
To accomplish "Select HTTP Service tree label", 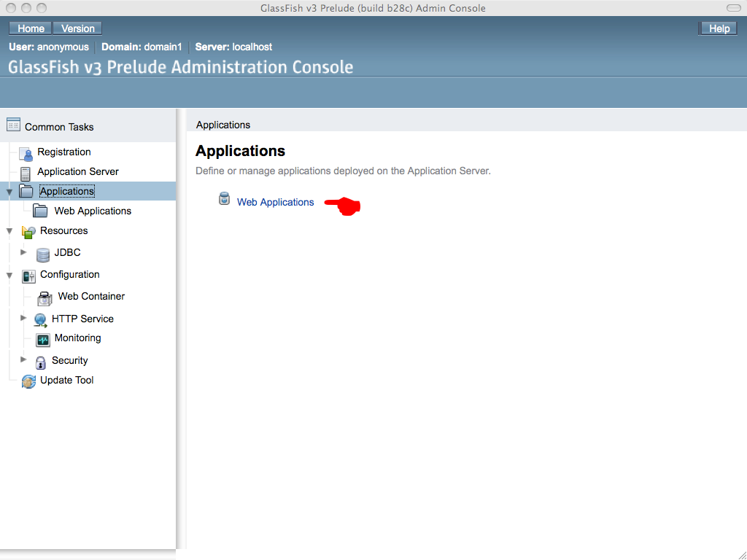I will click(x=82, y=319).
